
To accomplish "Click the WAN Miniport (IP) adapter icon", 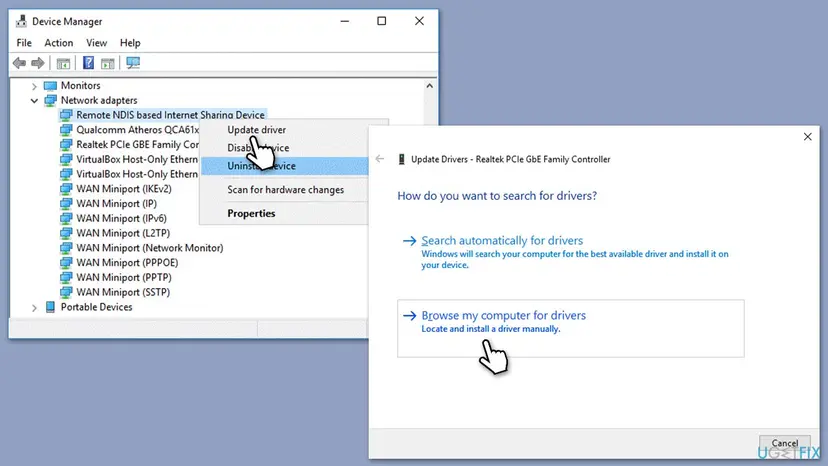I will pos(66,204).
